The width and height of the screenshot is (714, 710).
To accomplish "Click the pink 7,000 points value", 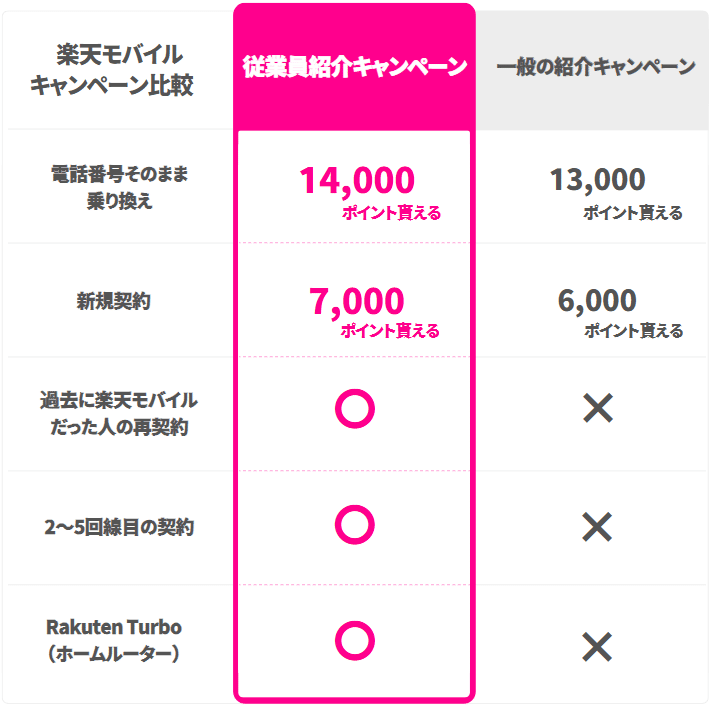I will tap(356, 300).
